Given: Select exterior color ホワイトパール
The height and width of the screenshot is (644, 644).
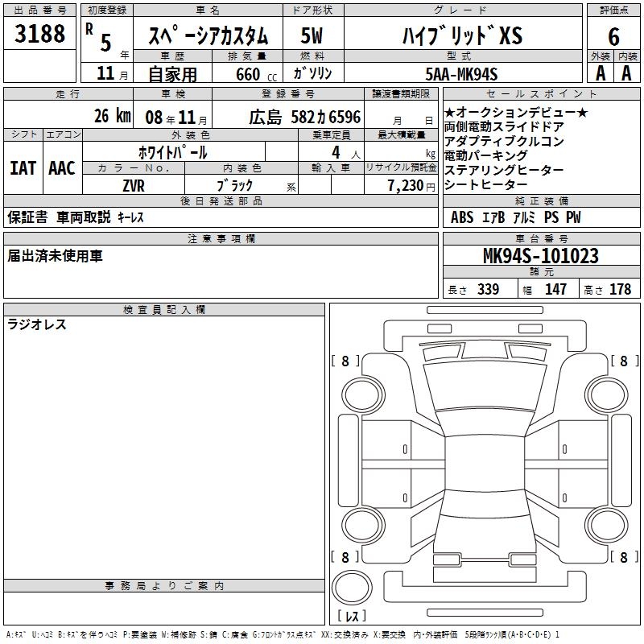Looking at the screenshot, I should [x=173, y=152].
